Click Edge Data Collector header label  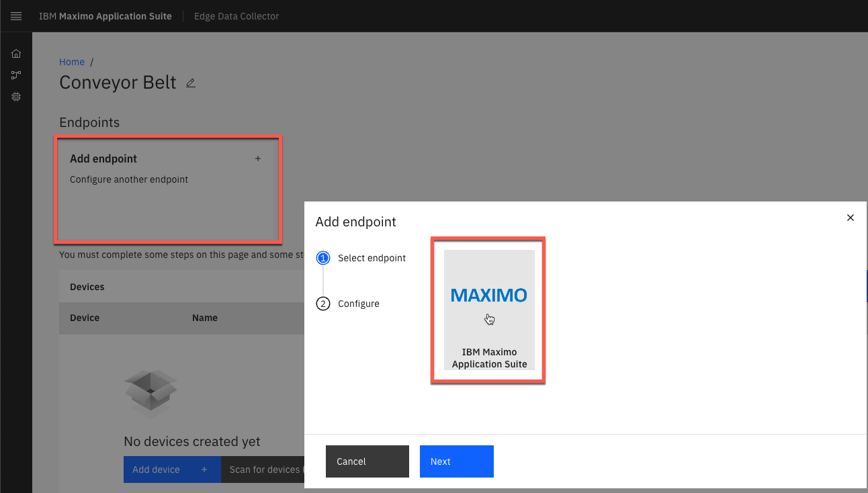(x=236, y=16)
